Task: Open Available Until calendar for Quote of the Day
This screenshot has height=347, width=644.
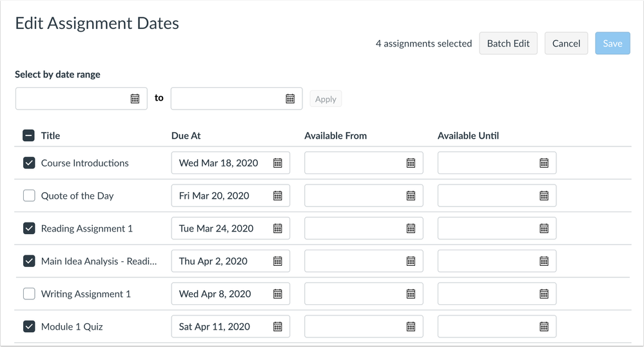Action: tap(544, 195)
